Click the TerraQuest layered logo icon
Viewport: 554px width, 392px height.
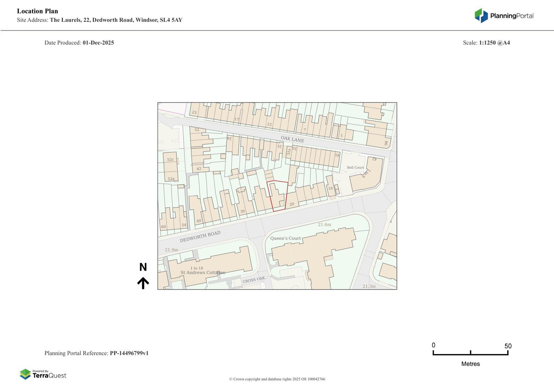[25, 374]
